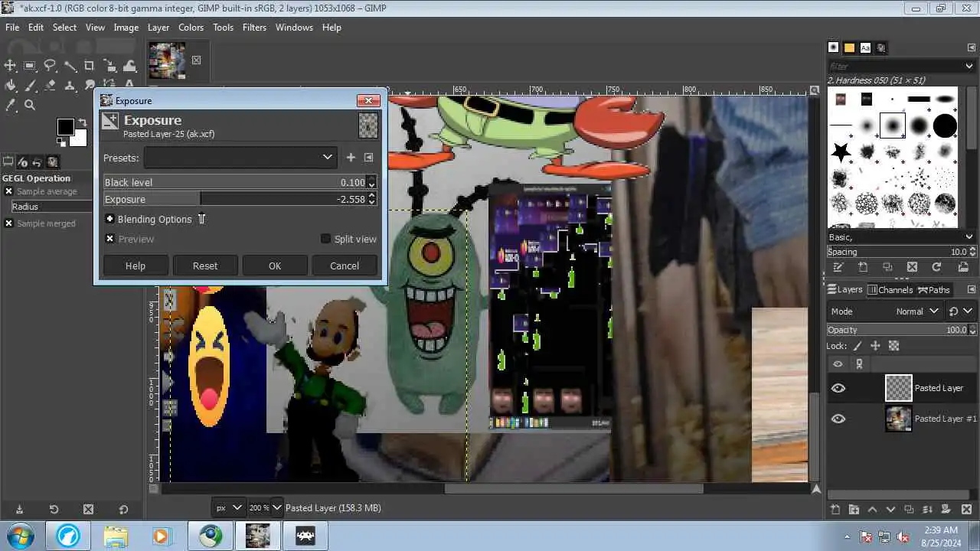Save tool preset icon at bottom left

(x=19, y=509)
